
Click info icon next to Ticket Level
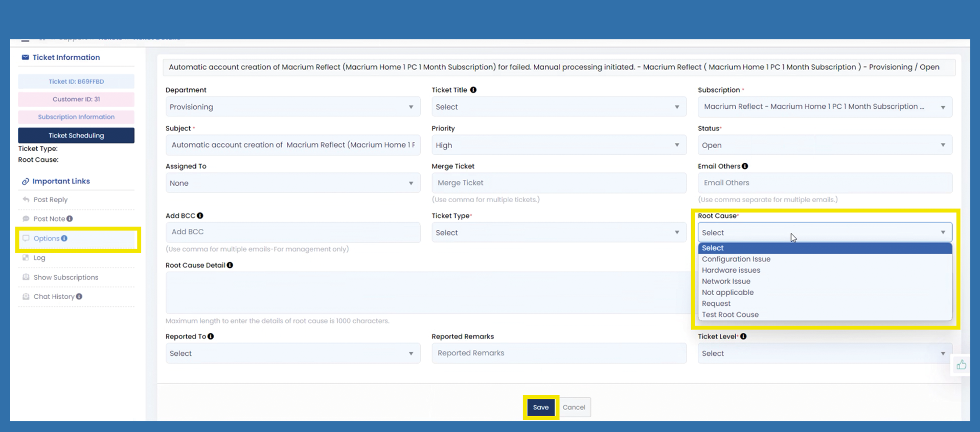(x=743, y=337)
